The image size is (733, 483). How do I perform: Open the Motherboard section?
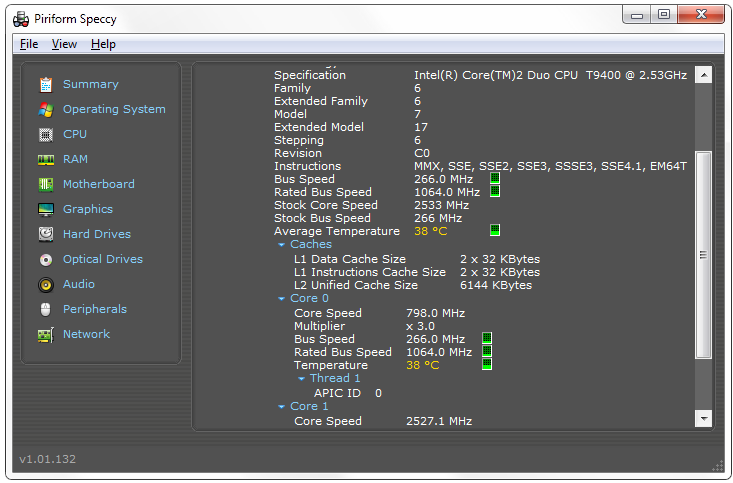99,184
